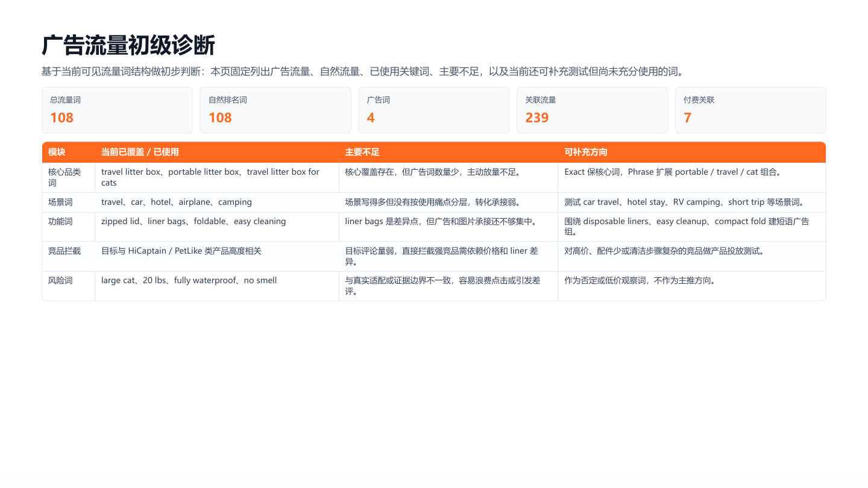Click cell 与真实适配或证据边界不一致

tap(448, 286)
